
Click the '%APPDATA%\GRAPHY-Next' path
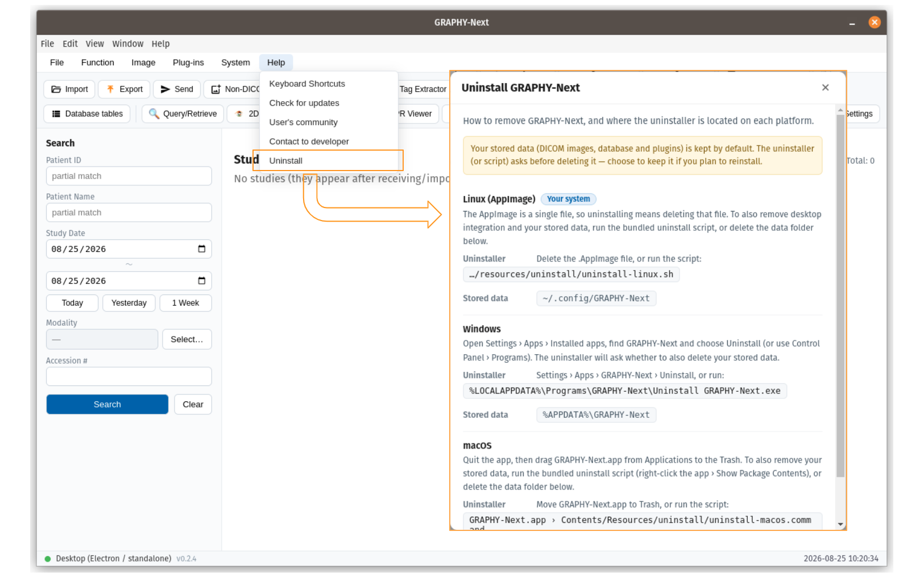click(596, 415)
